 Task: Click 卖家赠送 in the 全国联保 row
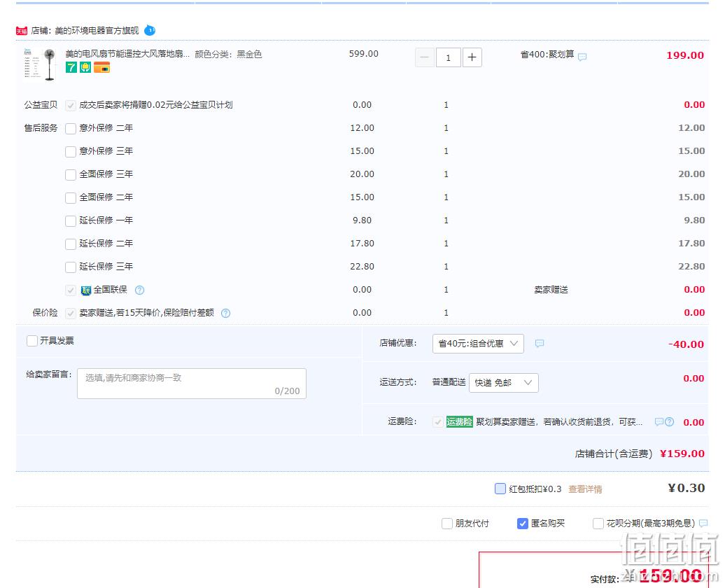551,290
